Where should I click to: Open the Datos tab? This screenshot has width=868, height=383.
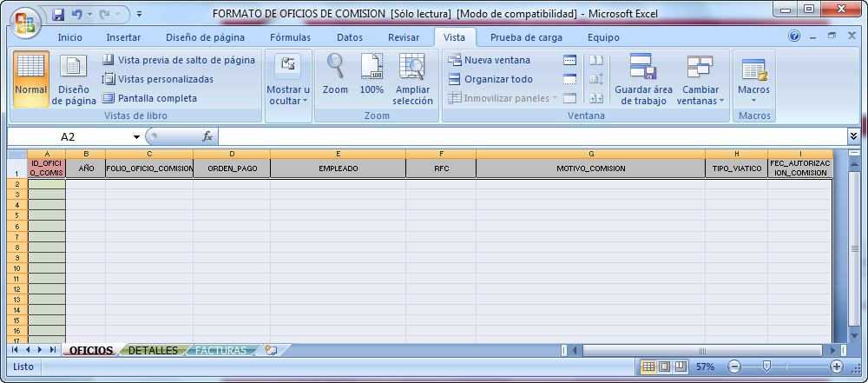pos(350,37)
